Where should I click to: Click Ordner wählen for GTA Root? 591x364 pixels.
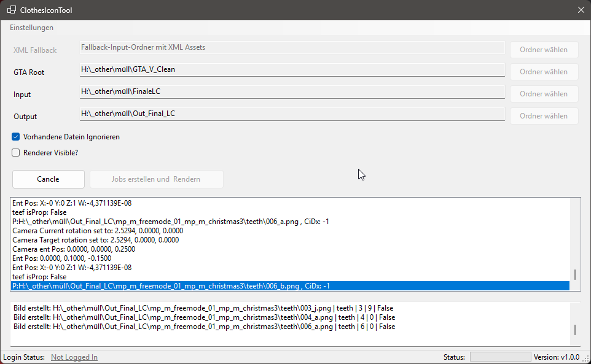[544, 72]
